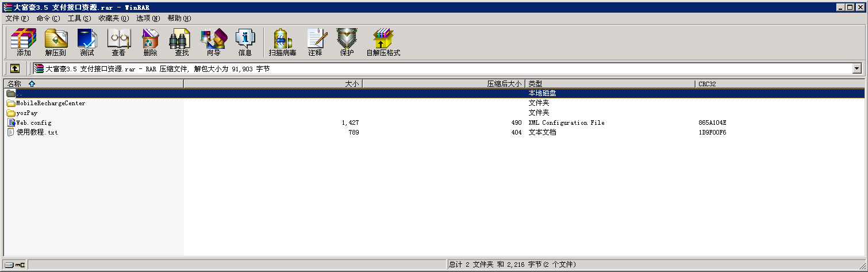Image resolution: width=868 pixels, height=272 pixels.
Task: Select the 使用教程.txt file
Action: pyautogui.click(x=37, y=132)
